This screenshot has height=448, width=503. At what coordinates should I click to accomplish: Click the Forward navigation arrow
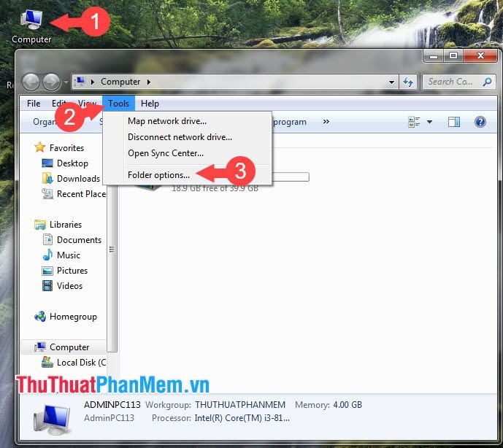[x=51, y=82]
